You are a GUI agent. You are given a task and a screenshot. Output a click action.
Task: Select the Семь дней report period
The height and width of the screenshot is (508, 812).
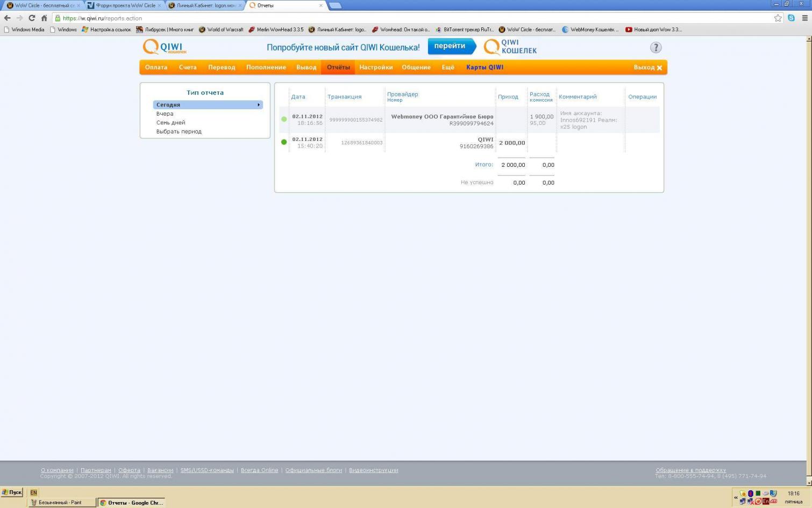tap(170, 123)
